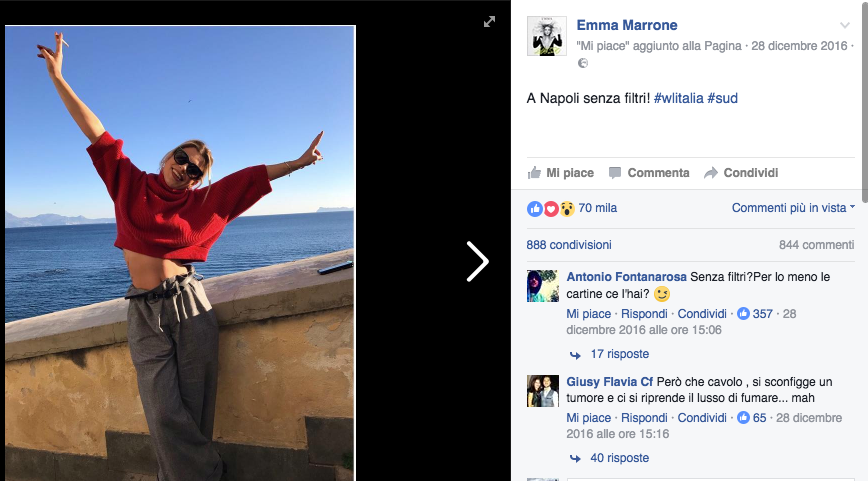Go to next photo with right arrow
Image resolution: width=868 pixels, height=481 pixels.
click(478, 261)
